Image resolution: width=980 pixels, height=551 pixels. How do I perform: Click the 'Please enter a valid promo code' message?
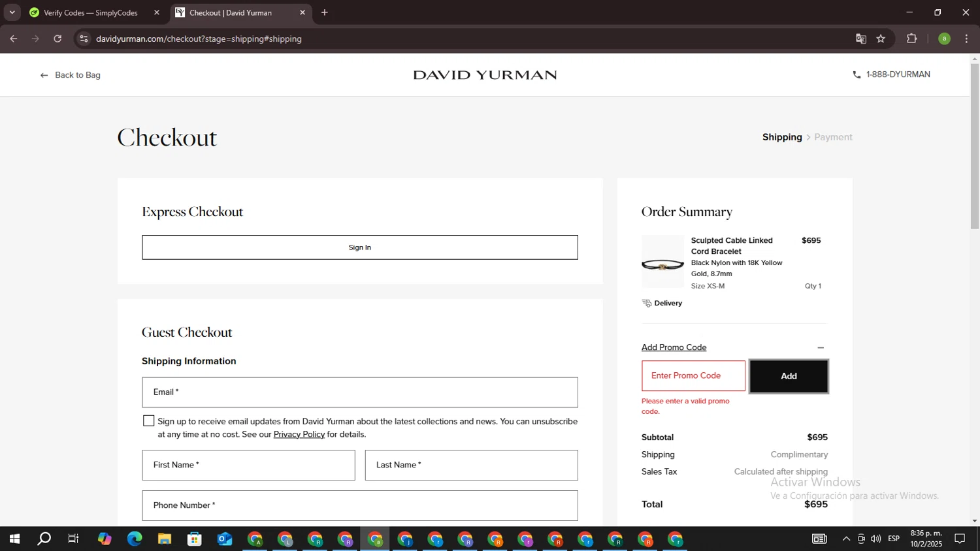685,406
